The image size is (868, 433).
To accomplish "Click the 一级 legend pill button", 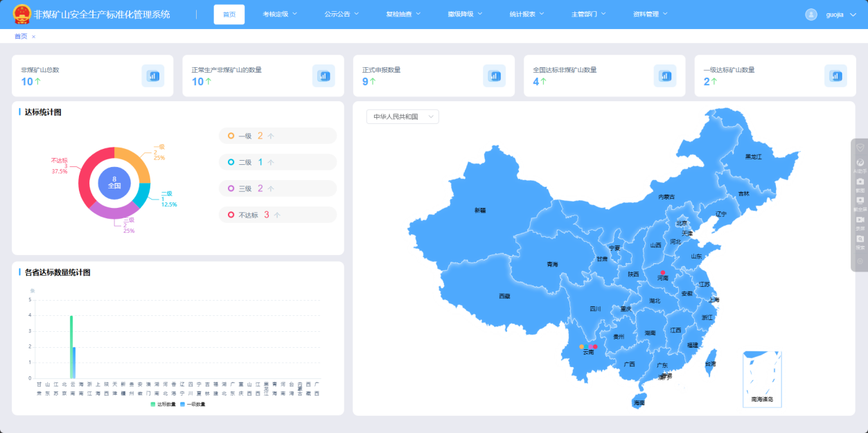I will 278,136.
